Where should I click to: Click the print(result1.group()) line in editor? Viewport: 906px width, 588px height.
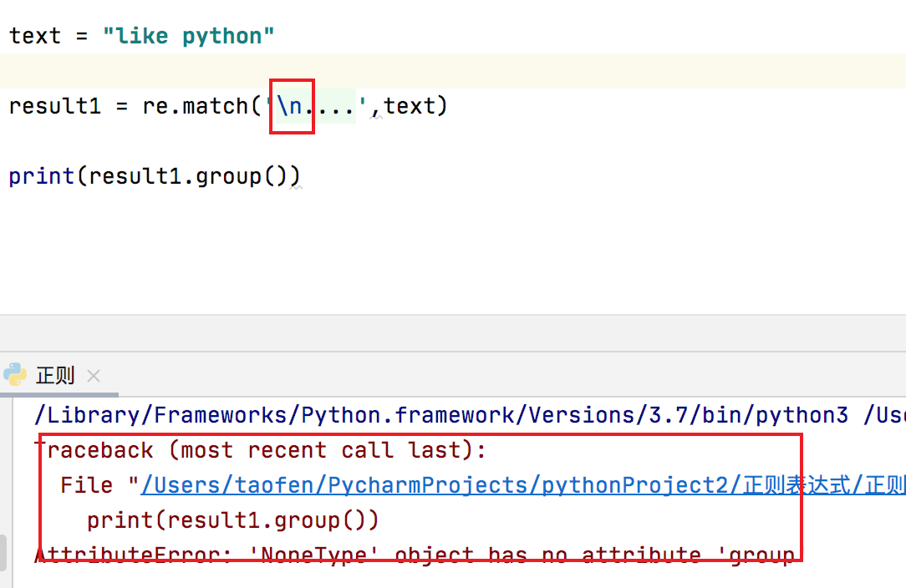point(155,176)
